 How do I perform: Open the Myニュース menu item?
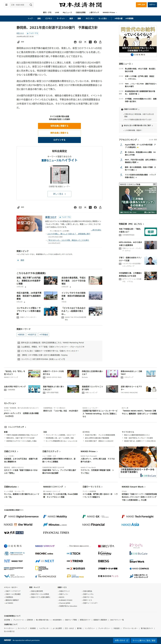click(67, 13)
